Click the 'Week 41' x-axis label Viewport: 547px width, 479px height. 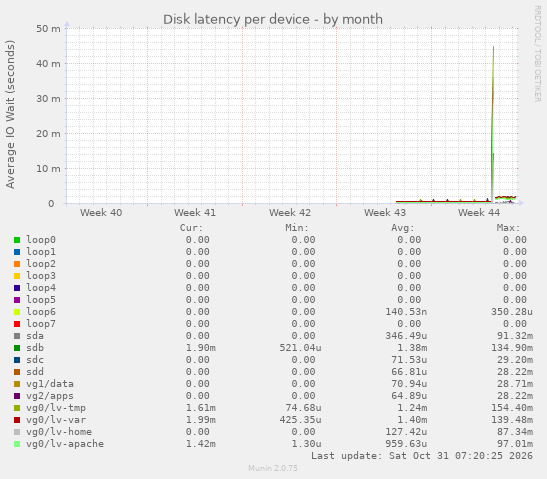click(x=195, y=212)
